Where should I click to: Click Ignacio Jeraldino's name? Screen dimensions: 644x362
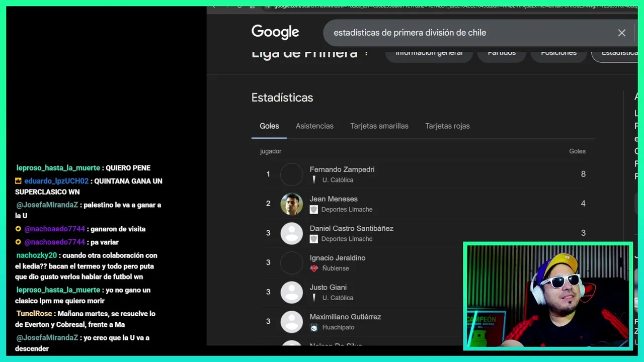338,257
